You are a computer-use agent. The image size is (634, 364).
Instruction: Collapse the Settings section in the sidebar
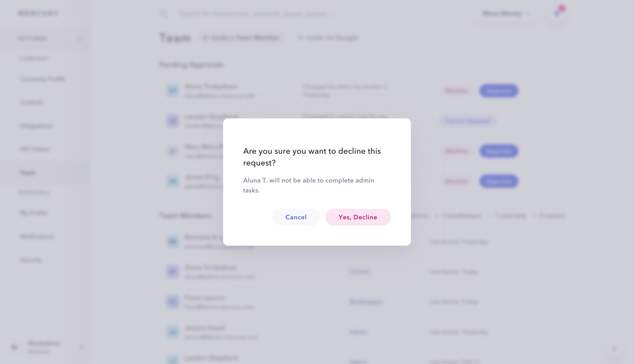pyautogui.click(x=79, y=38)
